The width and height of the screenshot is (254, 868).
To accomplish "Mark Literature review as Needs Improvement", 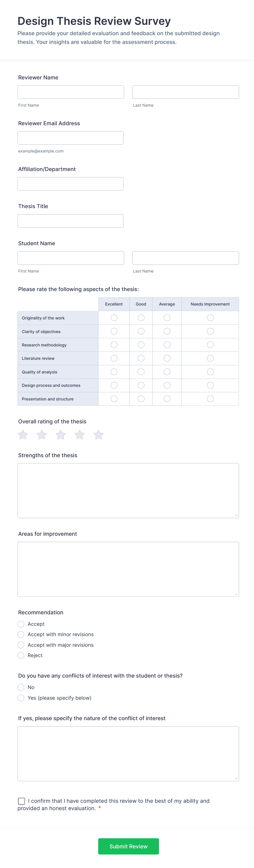I will [x=210, y=358].
